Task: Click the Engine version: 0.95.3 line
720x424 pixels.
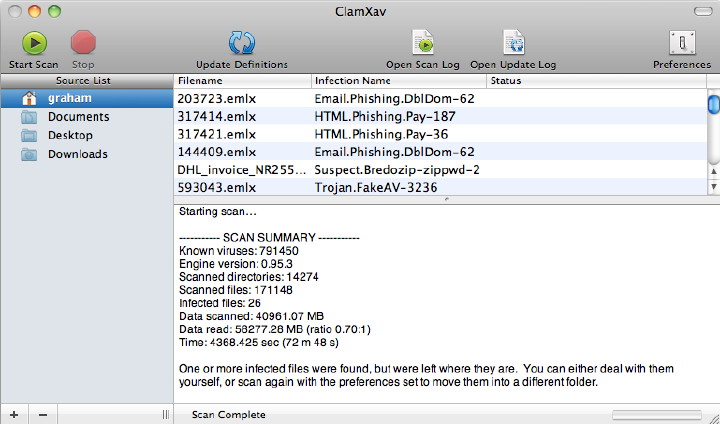Action: (236, 264)
